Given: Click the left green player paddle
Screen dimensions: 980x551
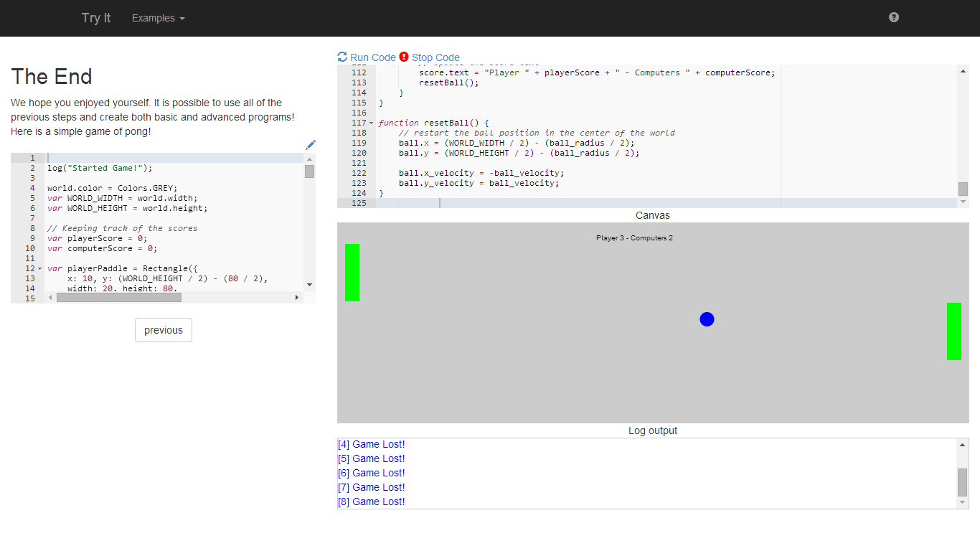Looking at the screenshot, I should pos(352,273).
